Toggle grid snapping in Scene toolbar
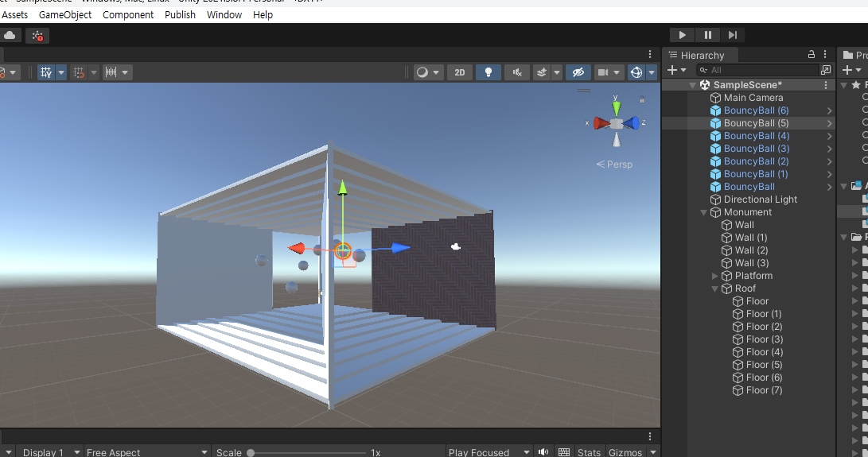 pyautogui.click(x=79, y=72)
